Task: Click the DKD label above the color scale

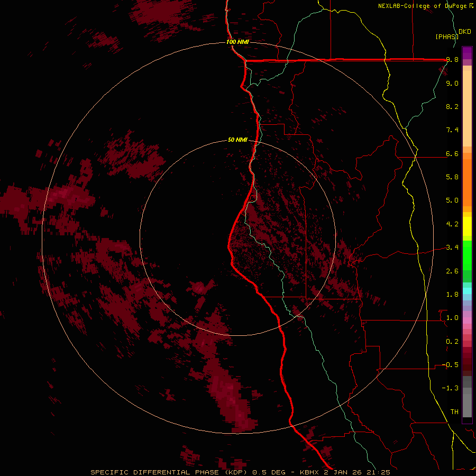Action: (x=465, y=32)
